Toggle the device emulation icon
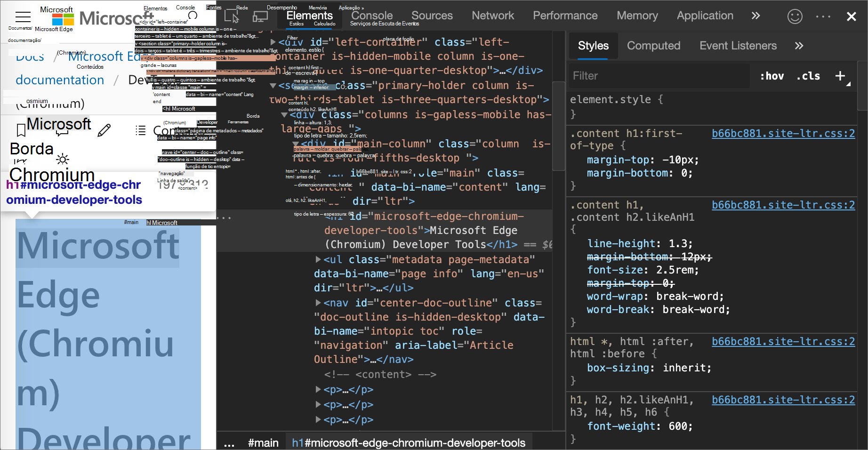Viewport: 868px width, 450px height. (x=260, y=16)
